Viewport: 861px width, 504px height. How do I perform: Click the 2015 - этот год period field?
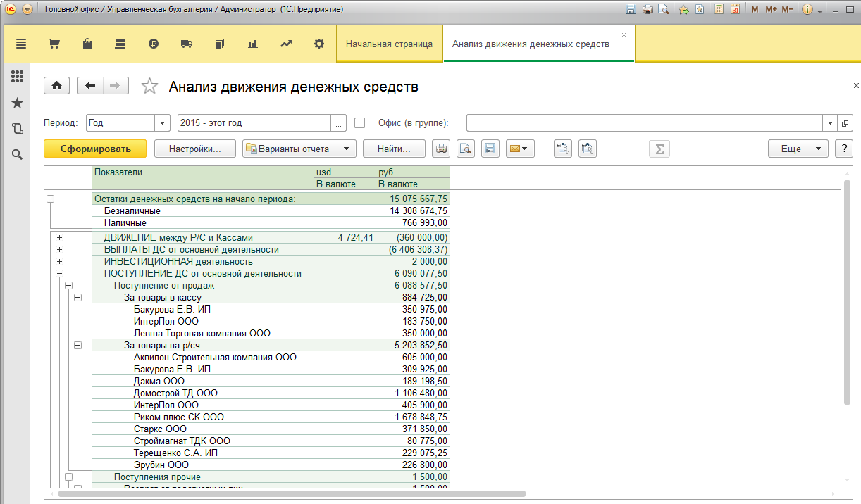(254, 122)
